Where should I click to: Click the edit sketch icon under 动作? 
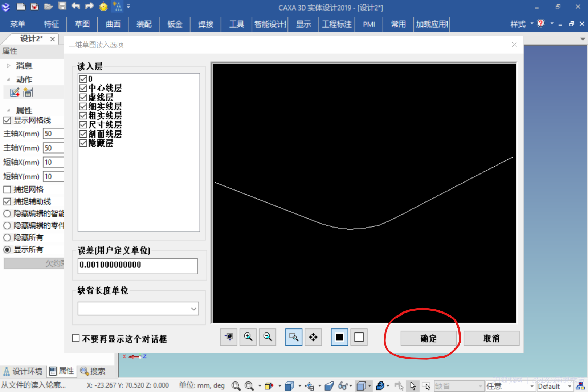tap(15, 93)
